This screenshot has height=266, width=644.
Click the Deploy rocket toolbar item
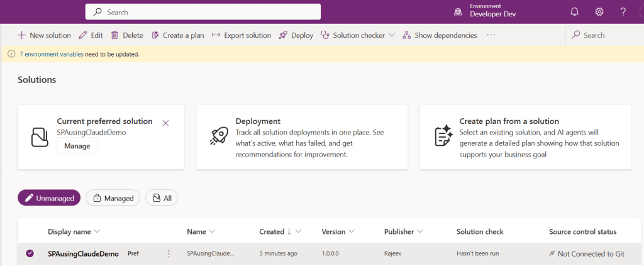[296, 35]
